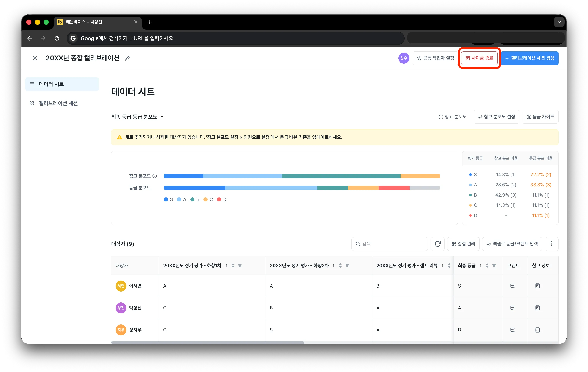The height and width of the screenshot is (372, 588).
Task: Click browser back arrow
Action: click(x=30, y=38)
